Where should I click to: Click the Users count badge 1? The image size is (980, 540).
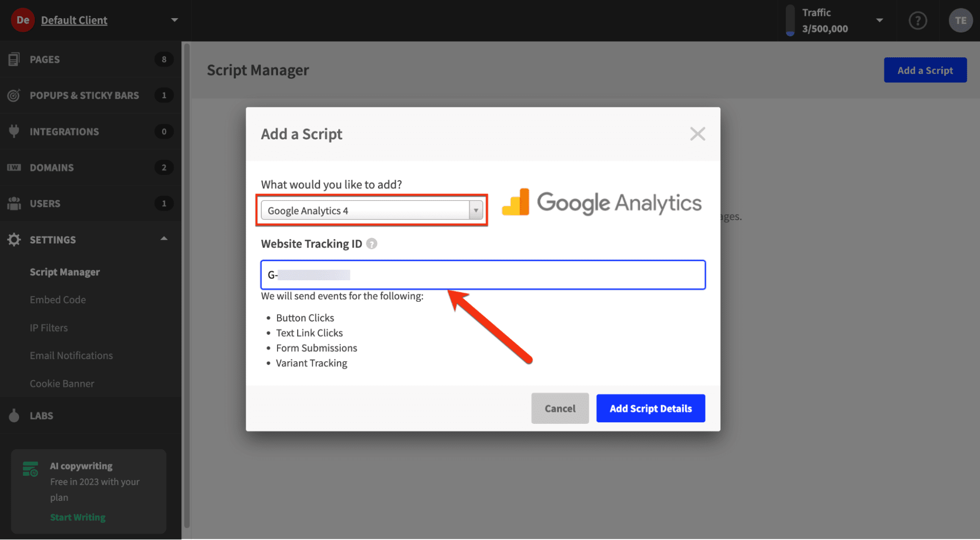(164, 203)
